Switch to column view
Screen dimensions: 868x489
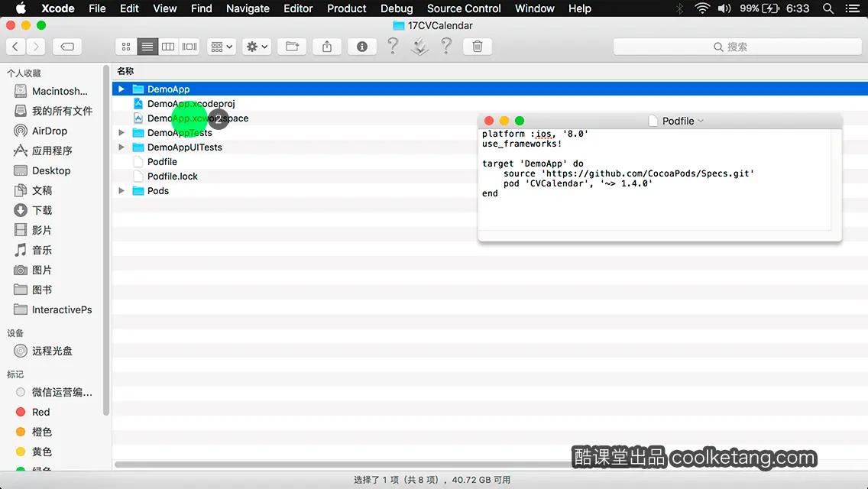click(168, 47)
